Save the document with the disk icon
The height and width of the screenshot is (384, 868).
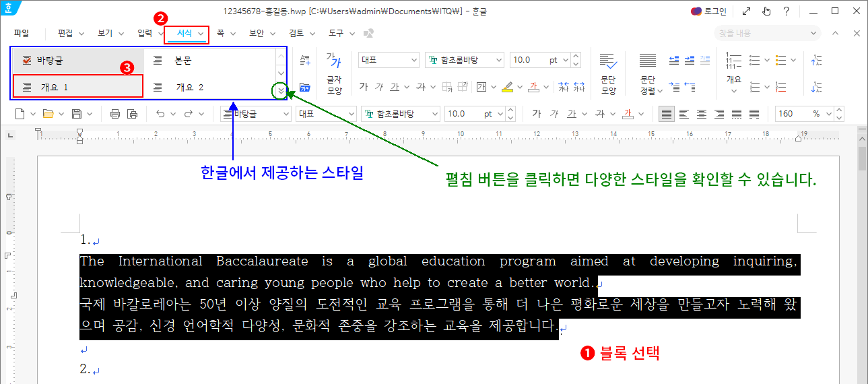coord(77,114)
